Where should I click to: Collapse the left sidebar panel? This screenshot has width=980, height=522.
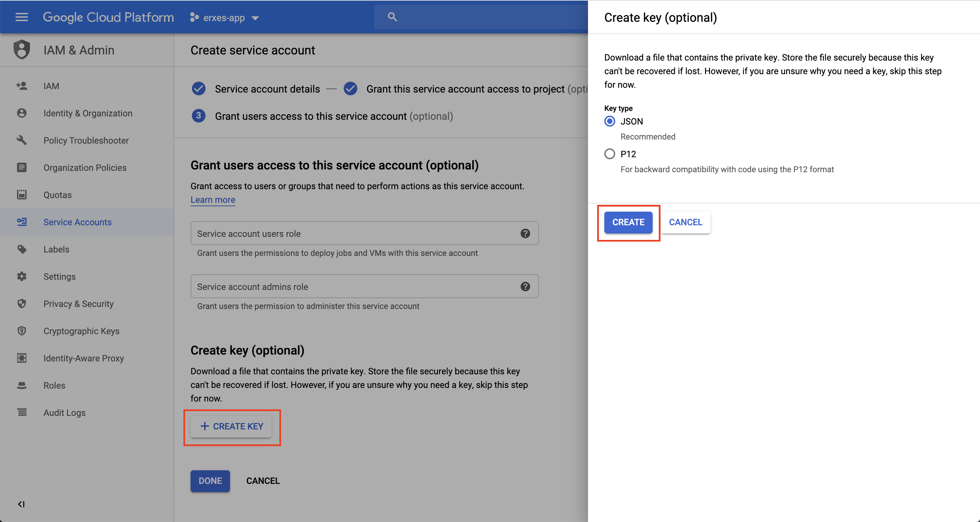coord(21,504)
